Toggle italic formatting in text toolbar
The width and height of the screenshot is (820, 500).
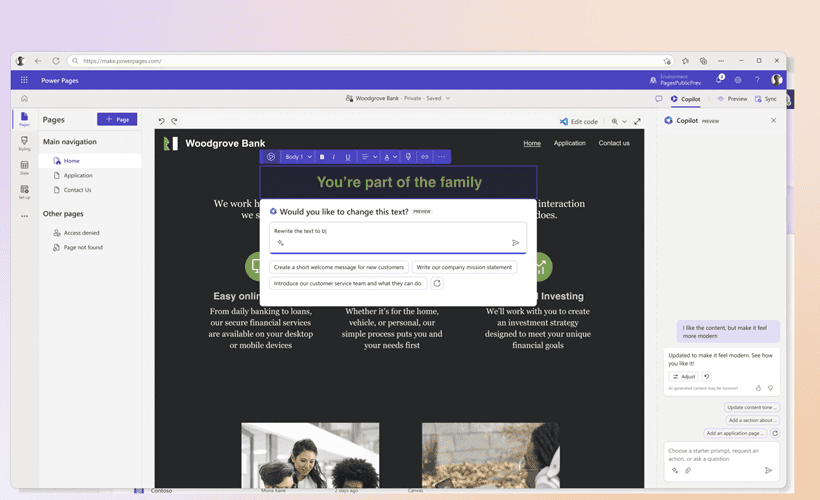pyautogui.click(x=334, y=157)
